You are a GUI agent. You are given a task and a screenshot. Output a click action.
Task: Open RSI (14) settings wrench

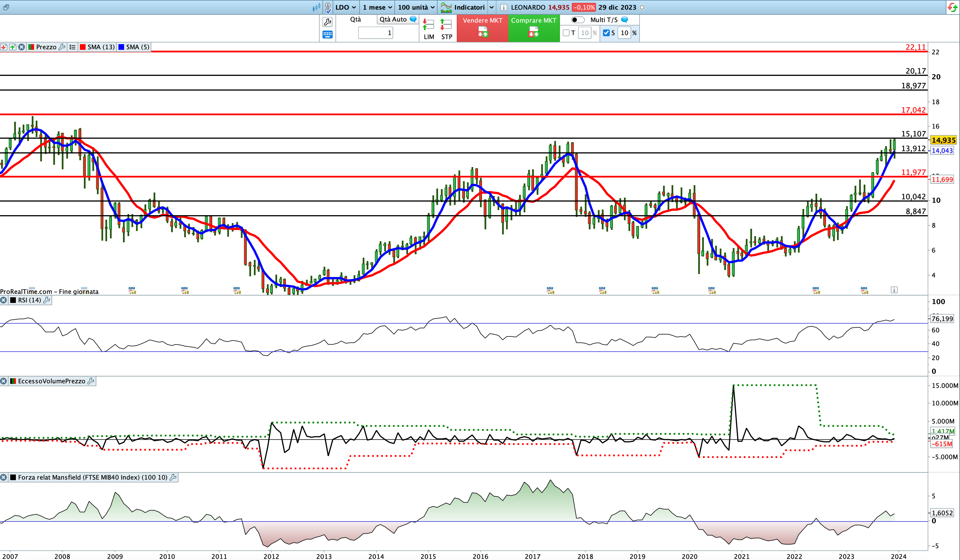pyautogui.click(x=46, y=300)
